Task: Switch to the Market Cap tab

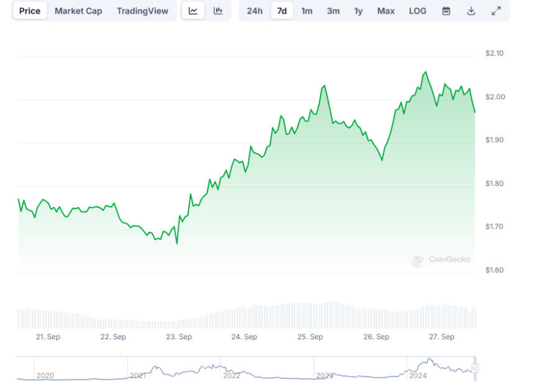Action: [x=78, y=11]
